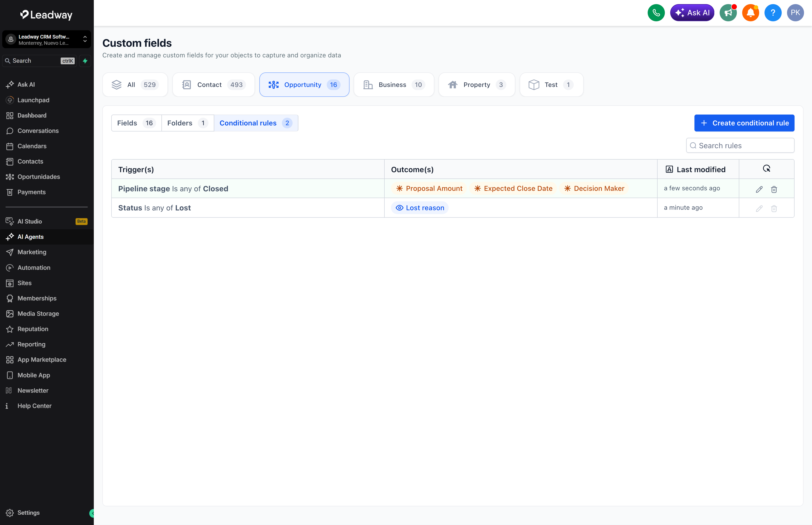Open Contacts in the sidebar
The image size is (812, 525).
click(47, 161)
